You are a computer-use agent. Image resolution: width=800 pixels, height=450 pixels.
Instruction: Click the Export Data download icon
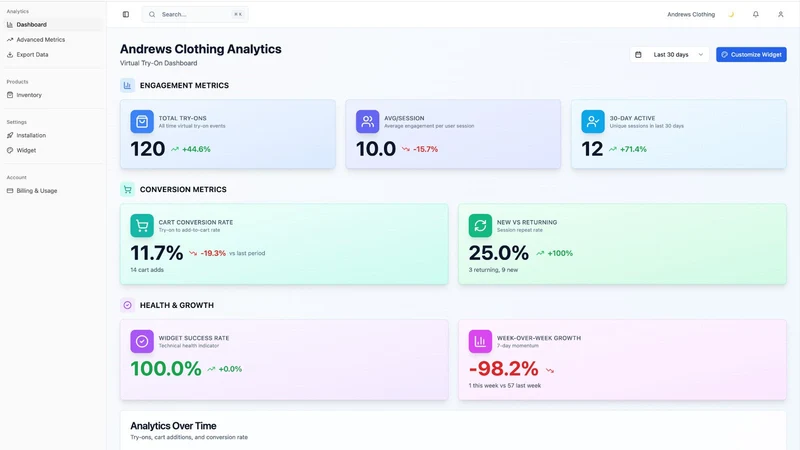click(x=10, y=55)
